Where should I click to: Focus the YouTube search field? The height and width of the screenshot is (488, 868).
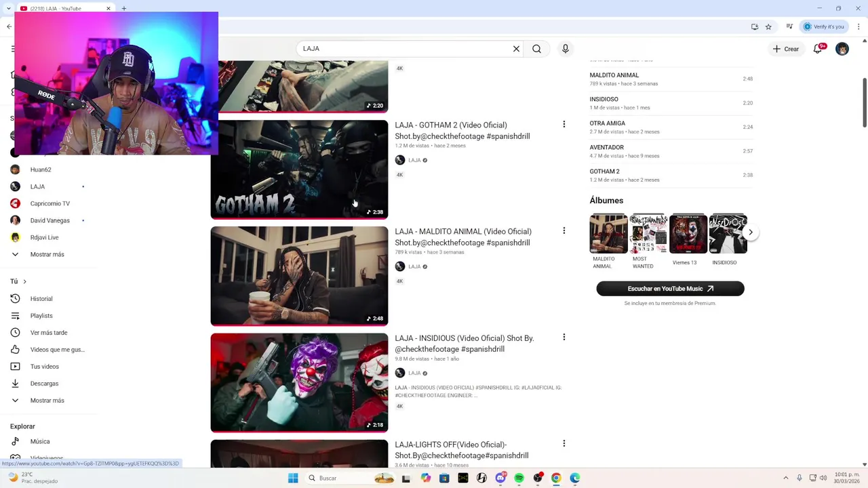coord(404,49)
